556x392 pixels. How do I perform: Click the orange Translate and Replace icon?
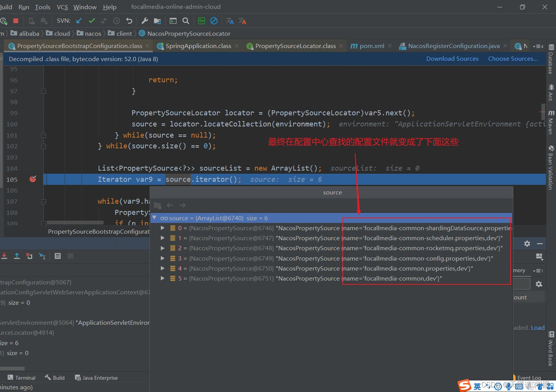pyautogui.click(x=242, y=21)
